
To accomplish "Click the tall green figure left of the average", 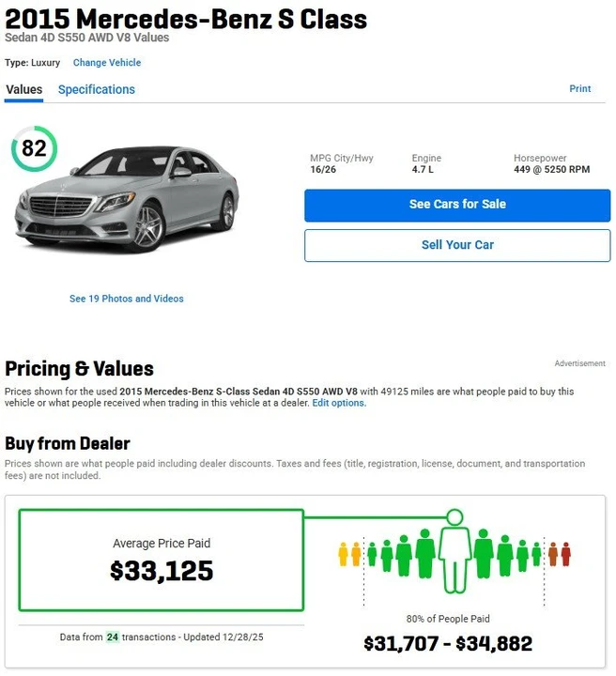I will coord(425,554).
